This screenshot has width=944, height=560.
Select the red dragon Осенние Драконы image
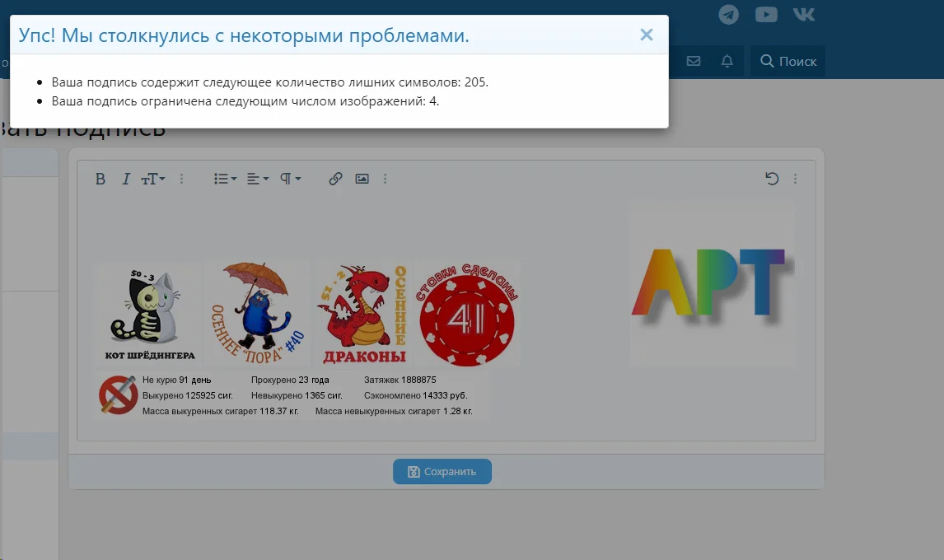[x=364, y=313]
